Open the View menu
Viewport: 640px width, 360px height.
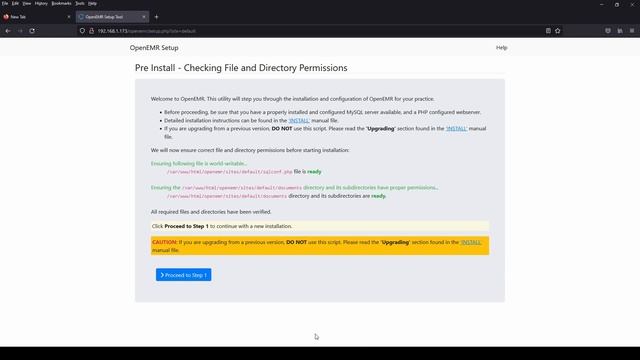click(27, 3)
